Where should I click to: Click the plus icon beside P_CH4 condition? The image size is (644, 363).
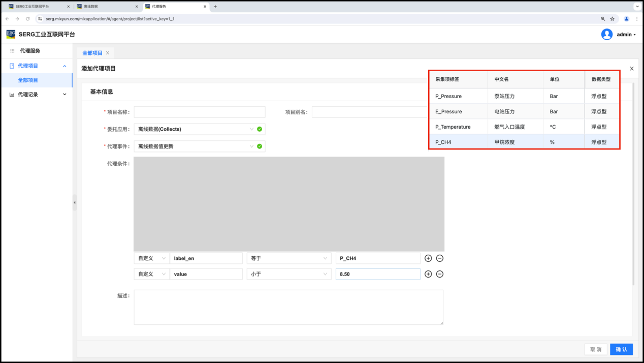428,258
